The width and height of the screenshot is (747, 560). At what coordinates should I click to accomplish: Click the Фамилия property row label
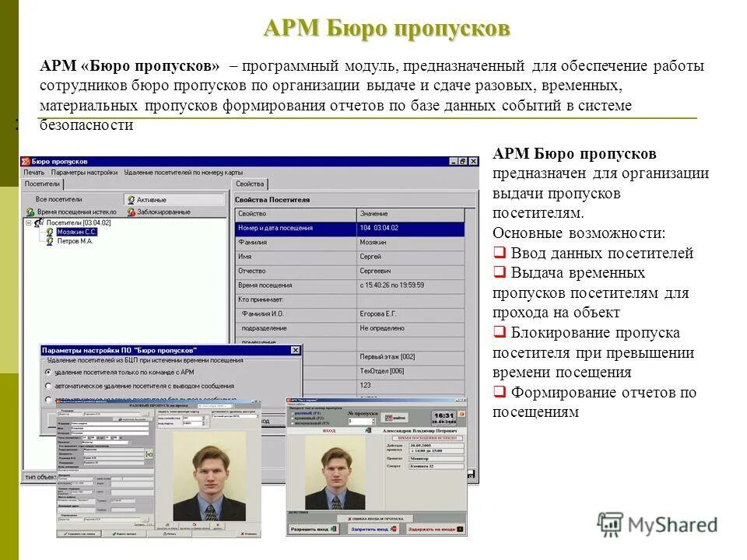pyautogui.click(x=252, y=243)
